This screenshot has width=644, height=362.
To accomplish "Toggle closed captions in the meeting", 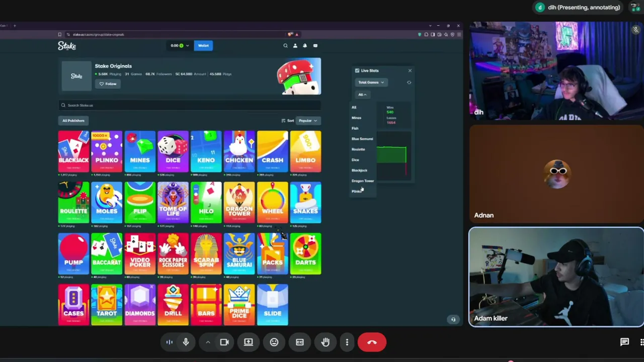I will (300, 342).
